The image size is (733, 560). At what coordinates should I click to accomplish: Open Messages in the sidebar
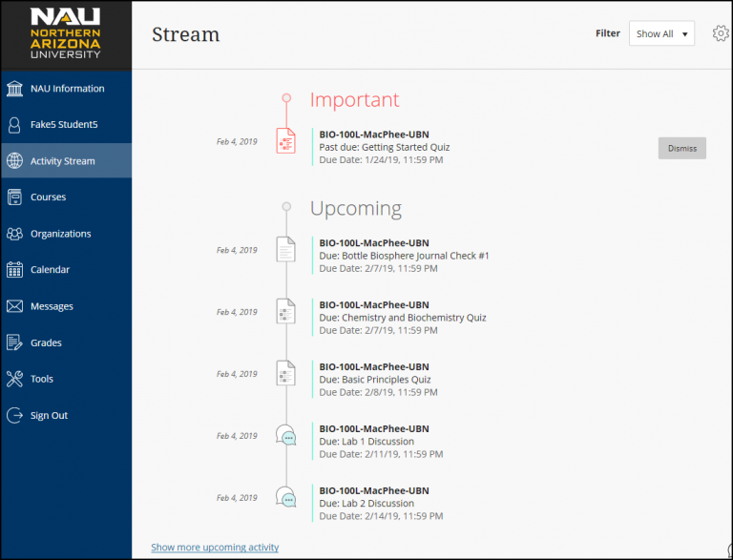(x=52, y=306)
